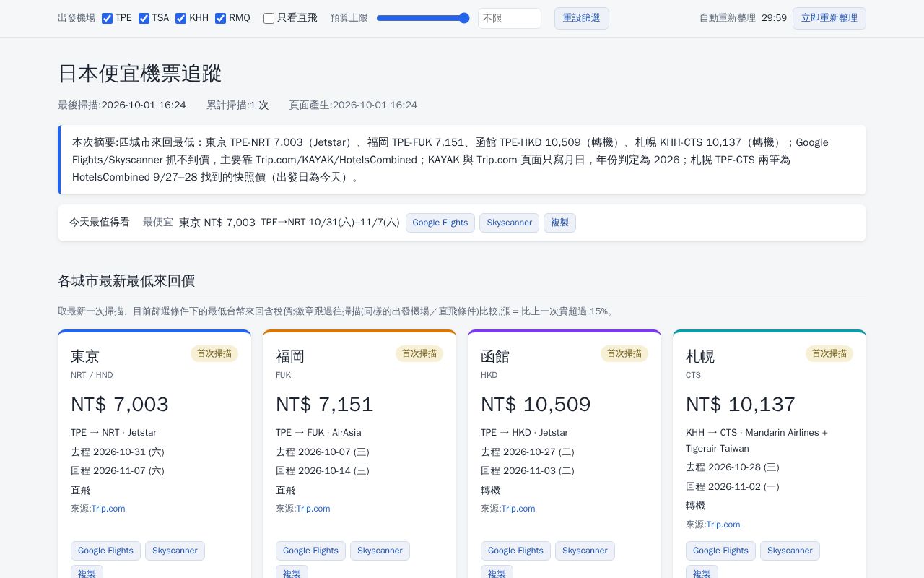Viewport: 924px width, 578px height.
Task: Click 複製 in 今天最值得看 bar
Action: pos(559,223)
